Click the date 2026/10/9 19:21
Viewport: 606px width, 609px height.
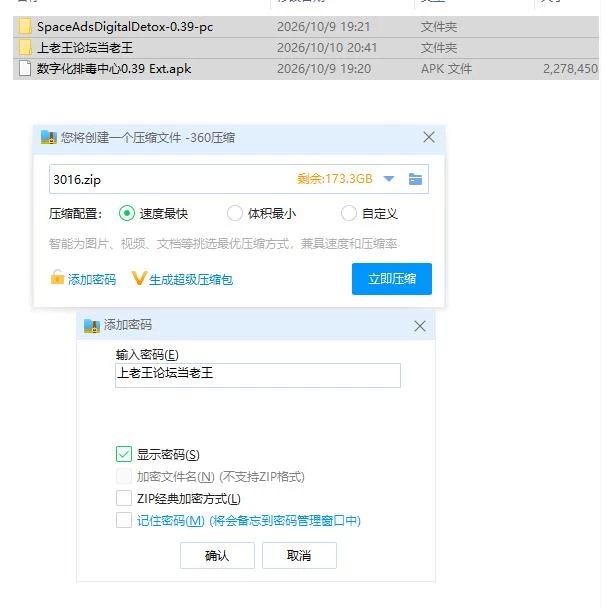(323, 27)
